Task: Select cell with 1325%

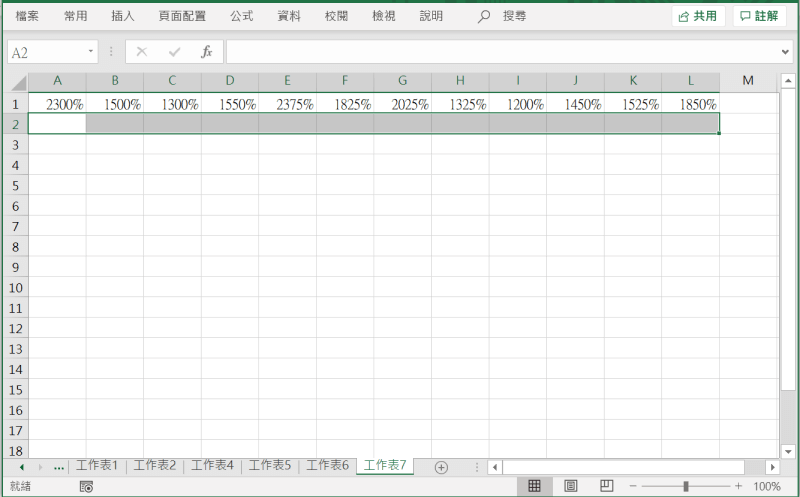Action: pos(460,104)
